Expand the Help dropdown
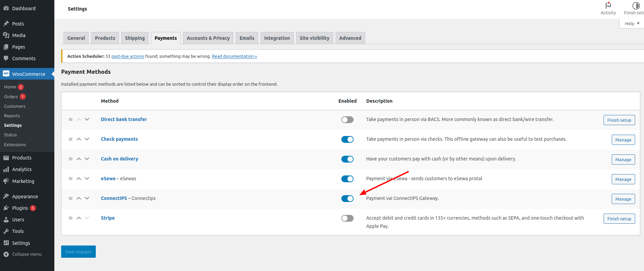This screenshot has height=271, width=644. click(x=632, y=23)
